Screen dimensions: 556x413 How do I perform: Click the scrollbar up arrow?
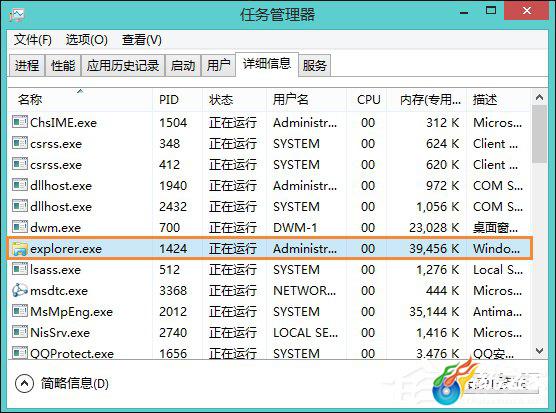click(539, 97)
